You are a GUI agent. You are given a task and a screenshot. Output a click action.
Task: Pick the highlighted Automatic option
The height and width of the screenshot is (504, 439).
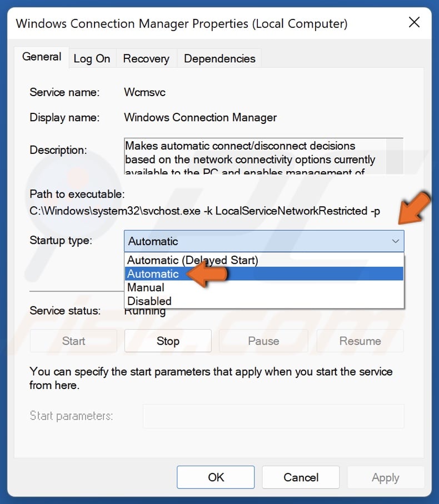tap(153, 273)
